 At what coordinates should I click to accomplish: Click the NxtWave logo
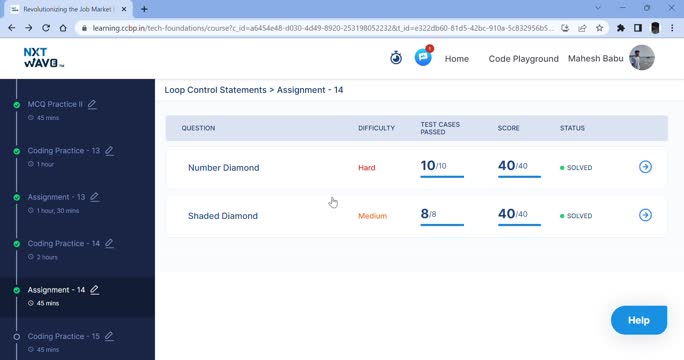point(44,58)
